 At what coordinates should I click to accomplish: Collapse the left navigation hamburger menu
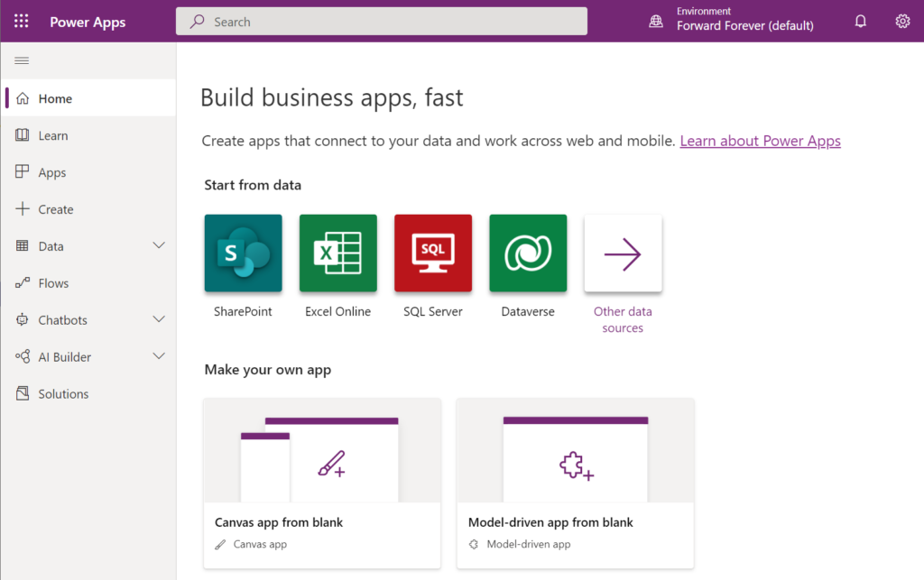(x=22, y=60)
